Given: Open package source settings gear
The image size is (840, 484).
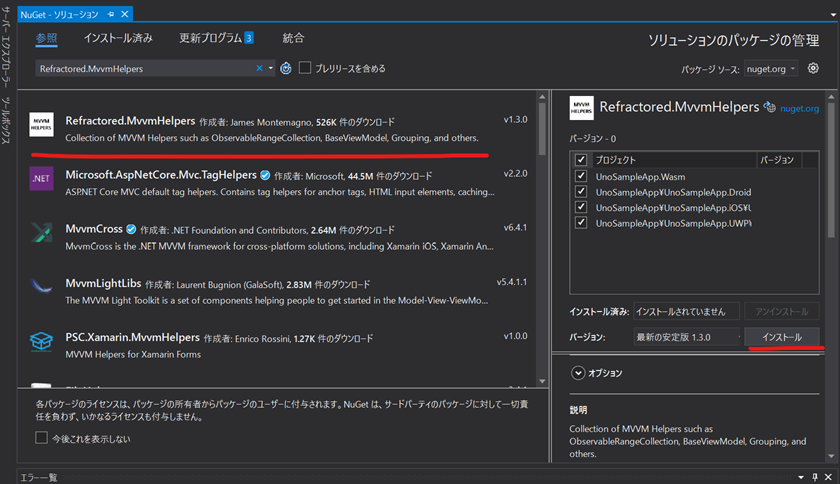Looking at the screenshot, I should (x=813, y=68).
